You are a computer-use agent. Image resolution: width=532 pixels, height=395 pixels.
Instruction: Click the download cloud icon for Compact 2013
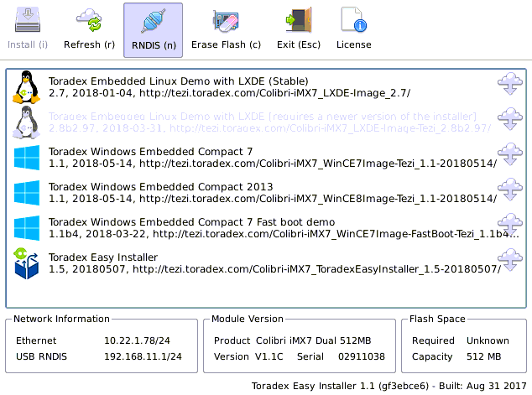pyautogui.click(x=510, y=190)
